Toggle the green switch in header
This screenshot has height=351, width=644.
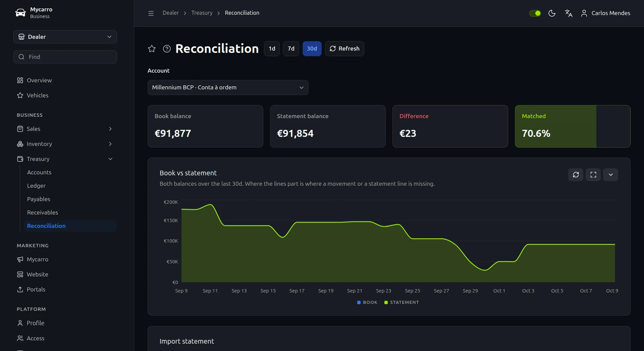(x=535, y=13)
